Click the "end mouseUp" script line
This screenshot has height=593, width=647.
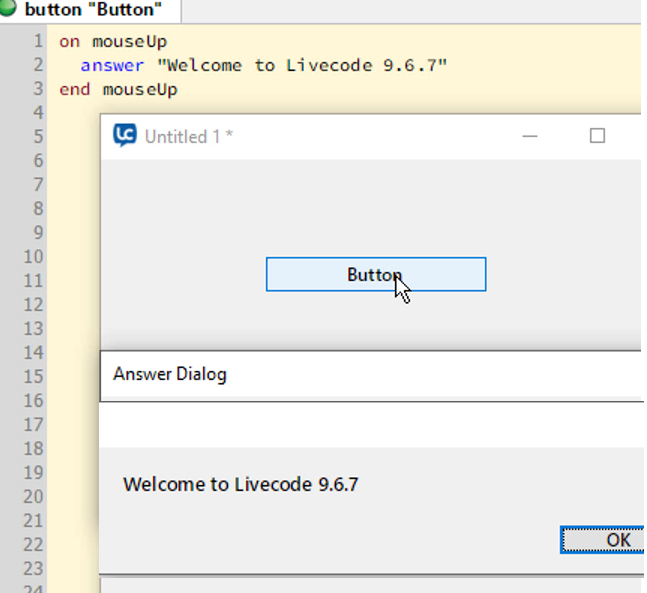tap(118, 90)
